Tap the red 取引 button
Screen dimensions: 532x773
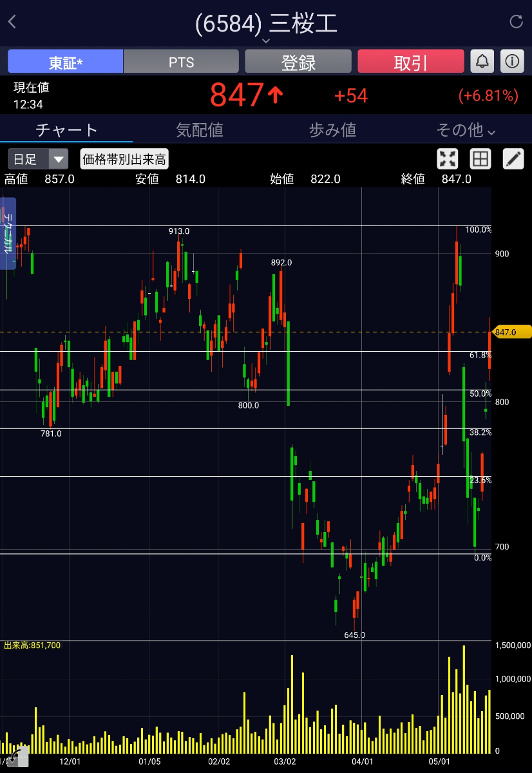(411, 62)
